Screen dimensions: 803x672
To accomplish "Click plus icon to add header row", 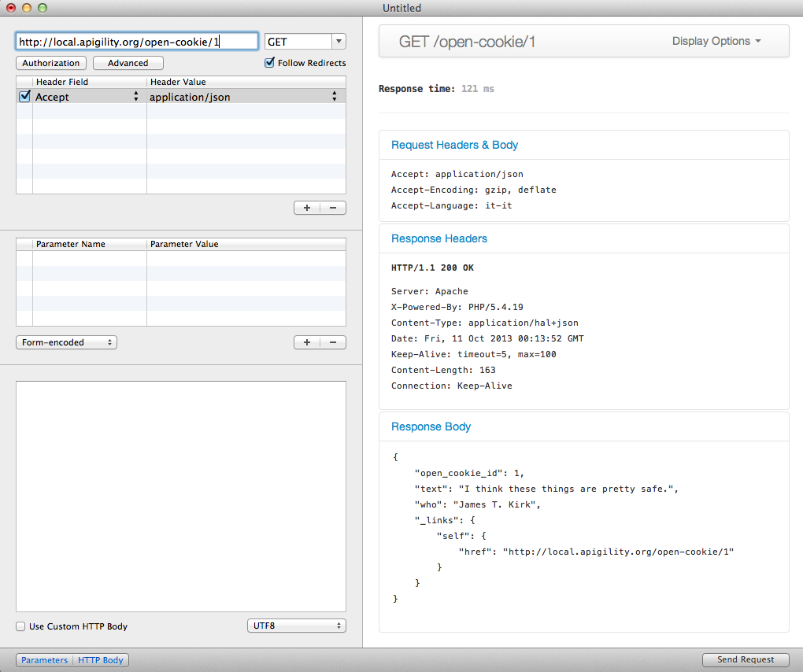I will [x=306, y=208].
